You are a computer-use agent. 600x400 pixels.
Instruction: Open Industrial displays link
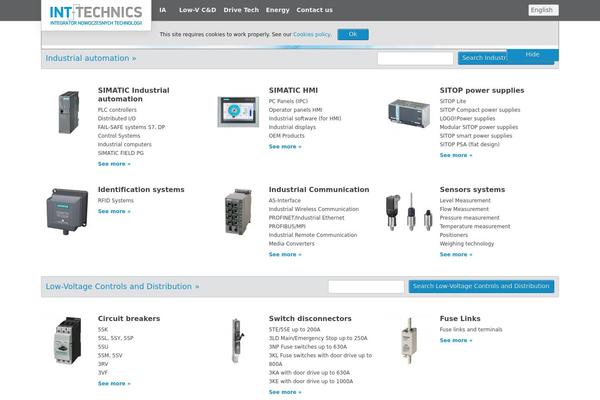[x=292, y=127]
